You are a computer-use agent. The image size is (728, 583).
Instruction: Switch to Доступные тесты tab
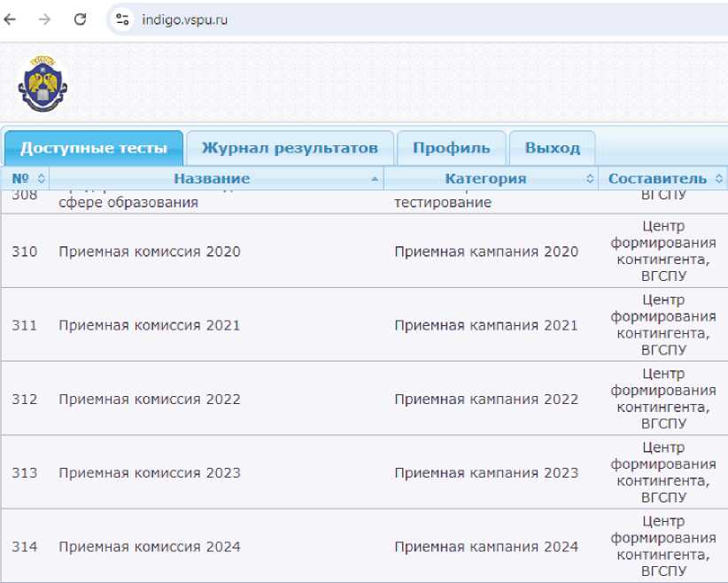[x=93, y=148]
